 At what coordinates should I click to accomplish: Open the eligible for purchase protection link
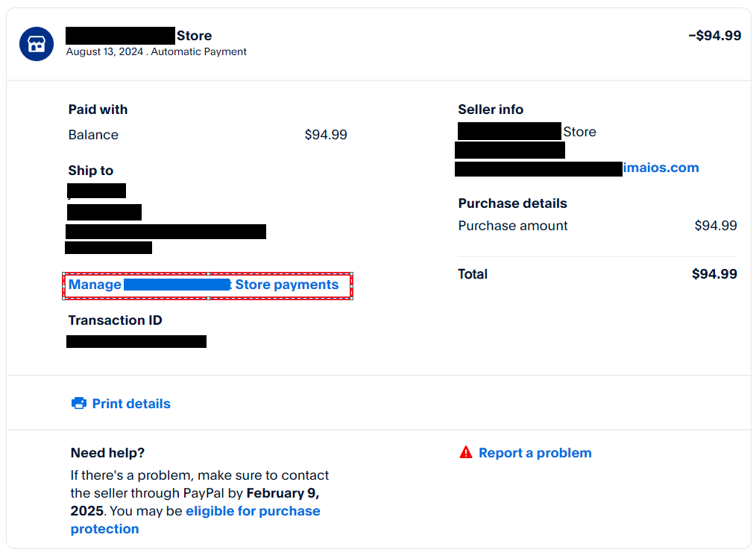195,520
